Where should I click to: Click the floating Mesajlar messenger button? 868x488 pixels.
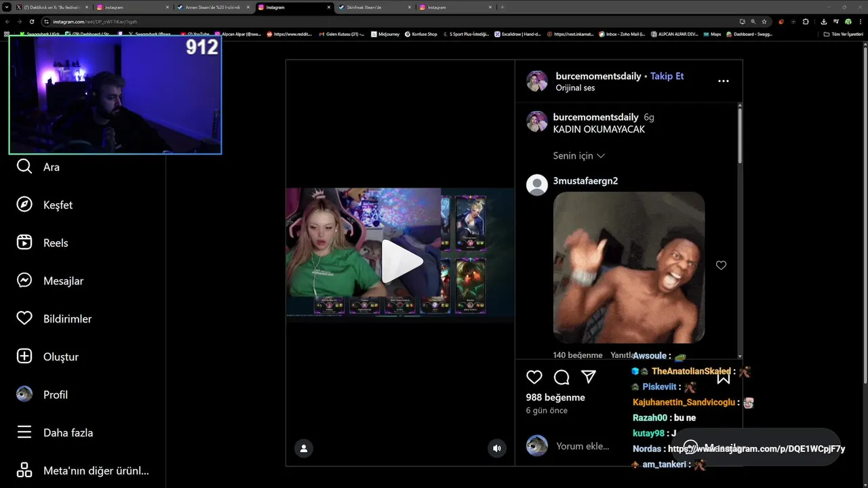(757, 447)
